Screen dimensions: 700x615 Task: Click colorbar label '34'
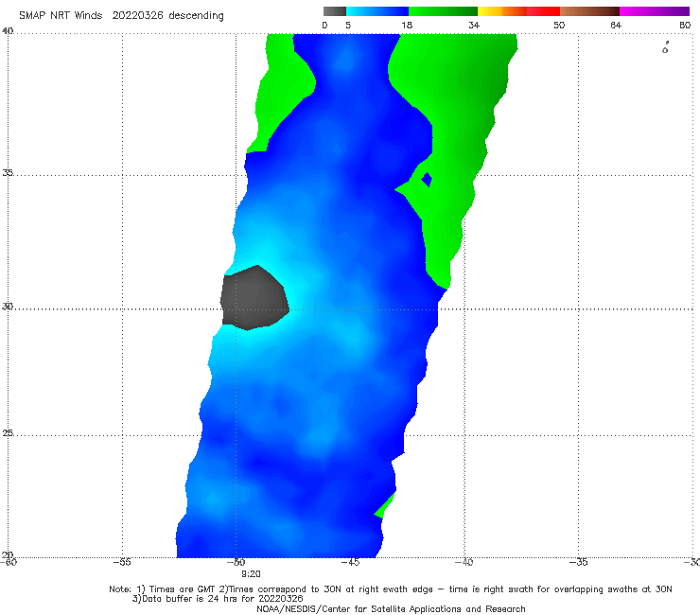tap(474, 25)
